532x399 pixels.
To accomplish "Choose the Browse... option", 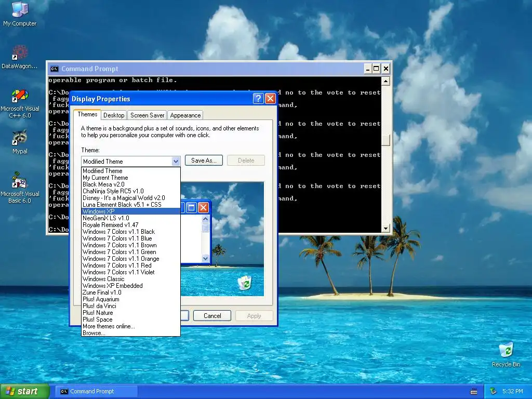I will click(131, 333).
